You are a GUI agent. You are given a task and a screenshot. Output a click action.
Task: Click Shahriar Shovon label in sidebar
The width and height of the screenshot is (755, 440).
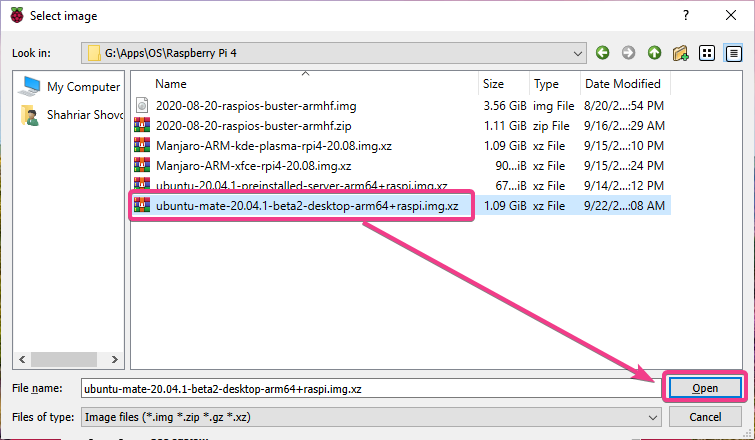pyautogui.click(x=85, y=115)
